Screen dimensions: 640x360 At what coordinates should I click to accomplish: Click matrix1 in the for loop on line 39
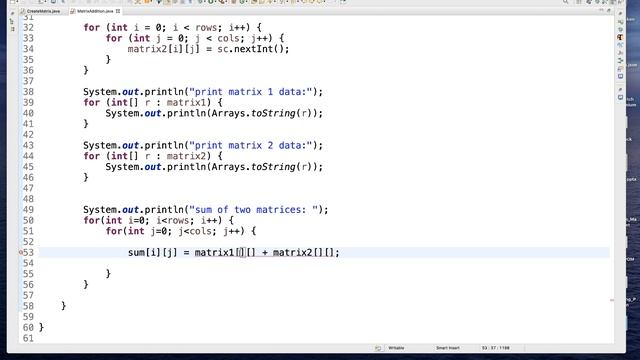point(186,102)
